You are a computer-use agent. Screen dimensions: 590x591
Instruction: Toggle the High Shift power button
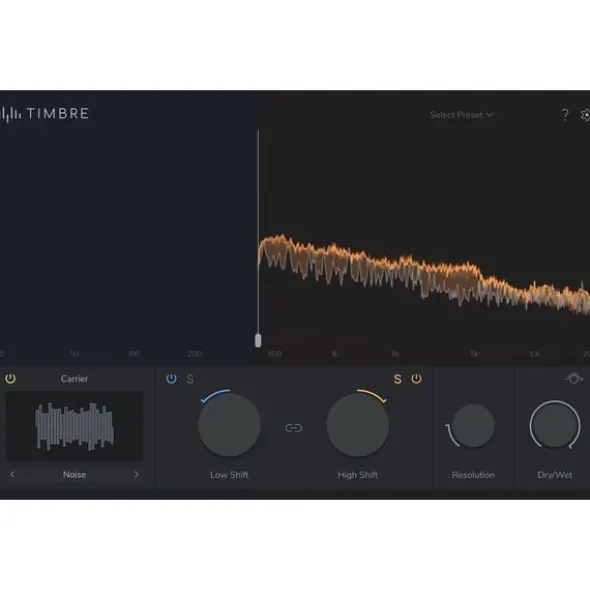416,378
